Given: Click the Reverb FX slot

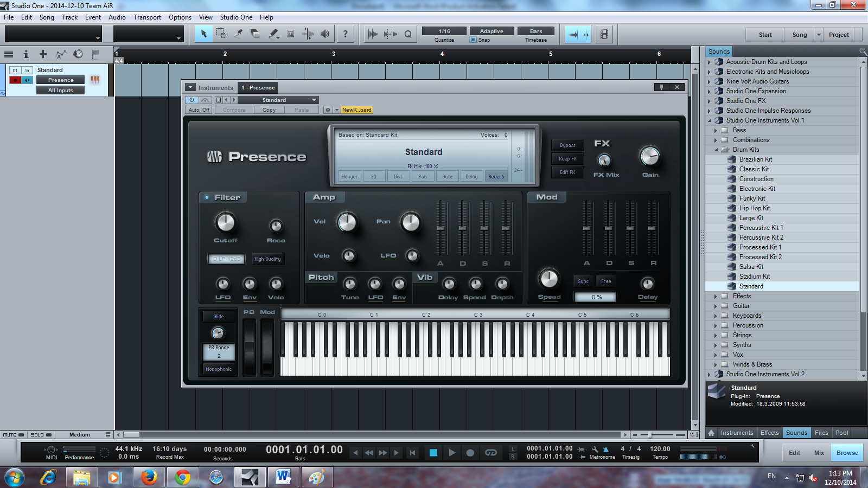Looking at the screenshot, I should click(496, 176).
